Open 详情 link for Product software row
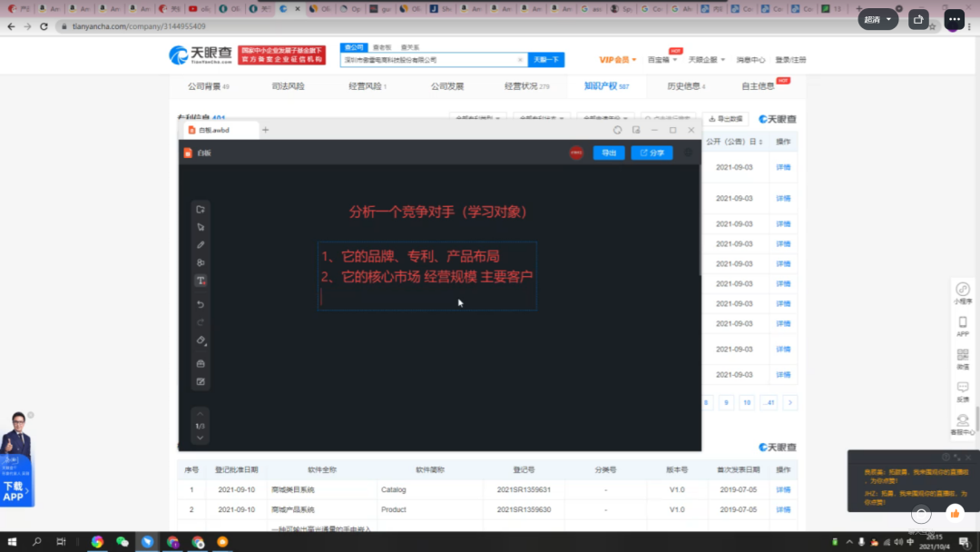The height and width of the screenshot is (552, 980). (783, 509)
